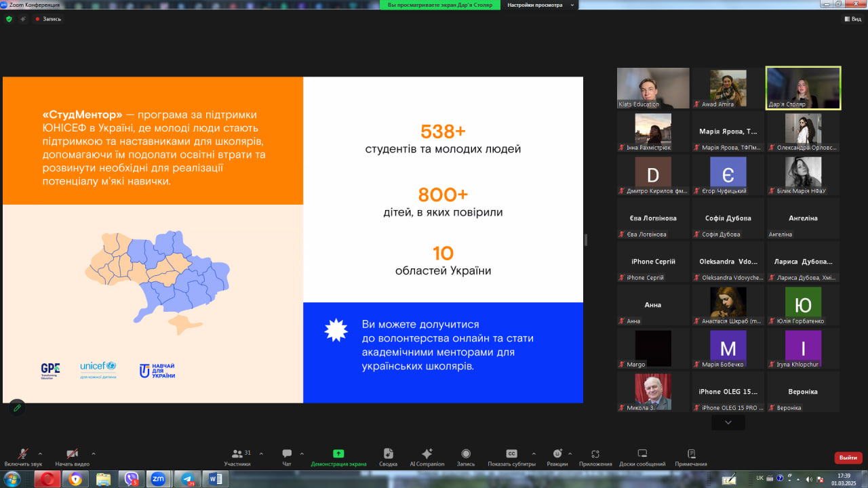Select Klats Education video tile
The width and height of the screenshot is (868, 488).
(x=653, y=88)
